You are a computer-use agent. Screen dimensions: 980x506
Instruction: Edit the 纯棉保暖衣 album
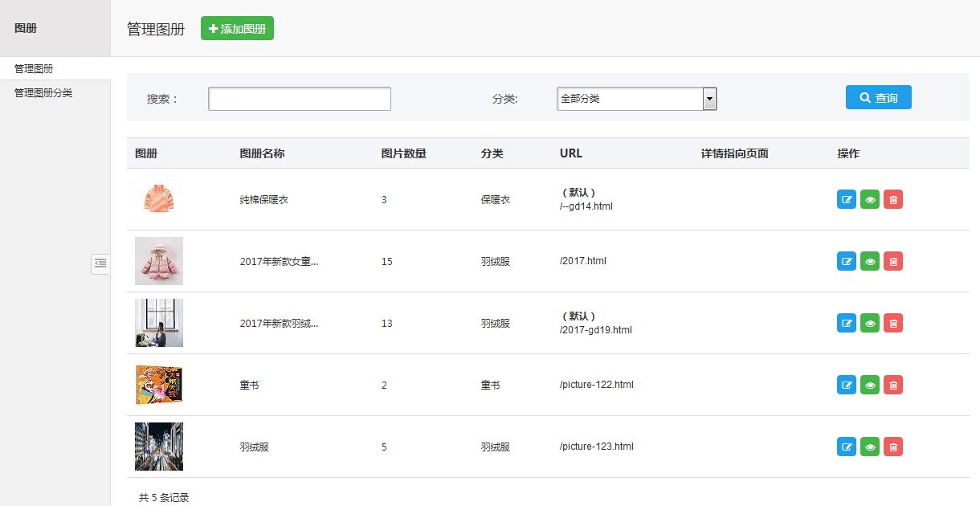click(x=846, y=198)
